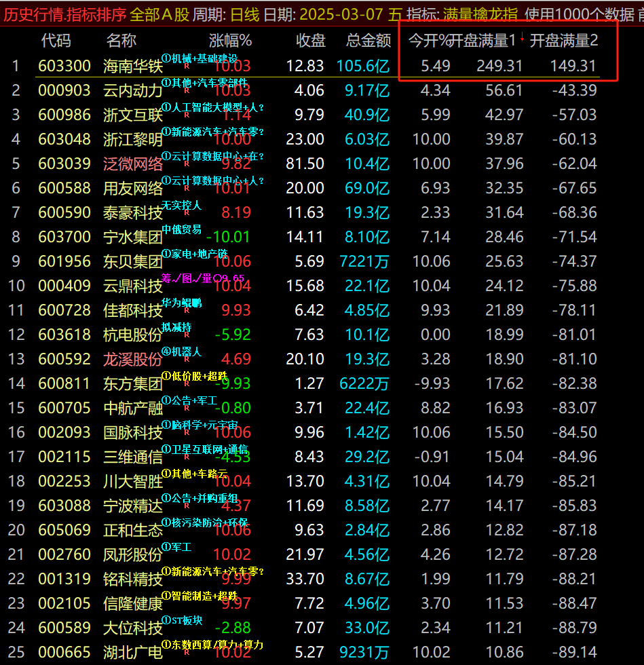Viewport: 644px width, 665px height.
Task: Select stock code 000903
Action: coord(64,90)
